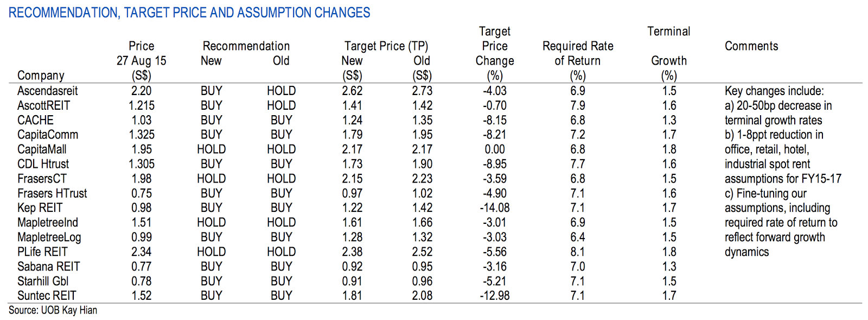868x320 pixels.
Task: Click CDL Htrust old target price 1.90
Action: [x=422, y=164]
